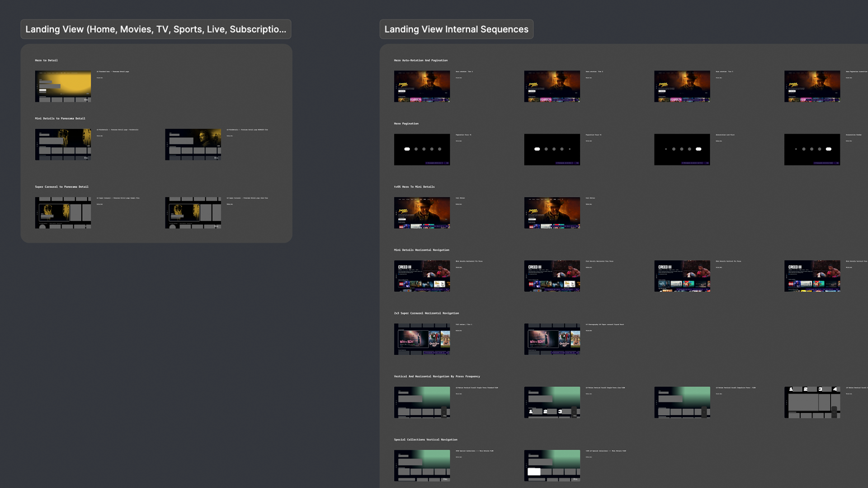Select the Landing View (Home, Movies...) section label

pos(156,29)
